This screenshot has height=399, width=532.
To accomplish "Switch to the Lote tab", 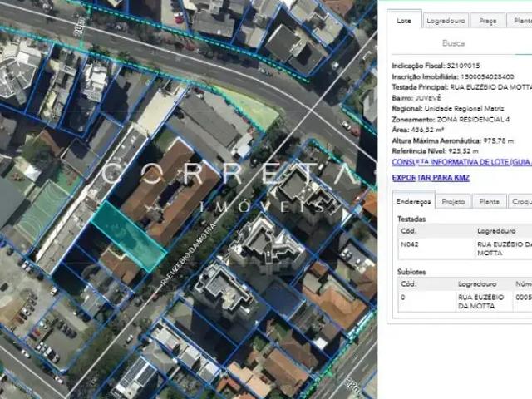I will (404, 21).
